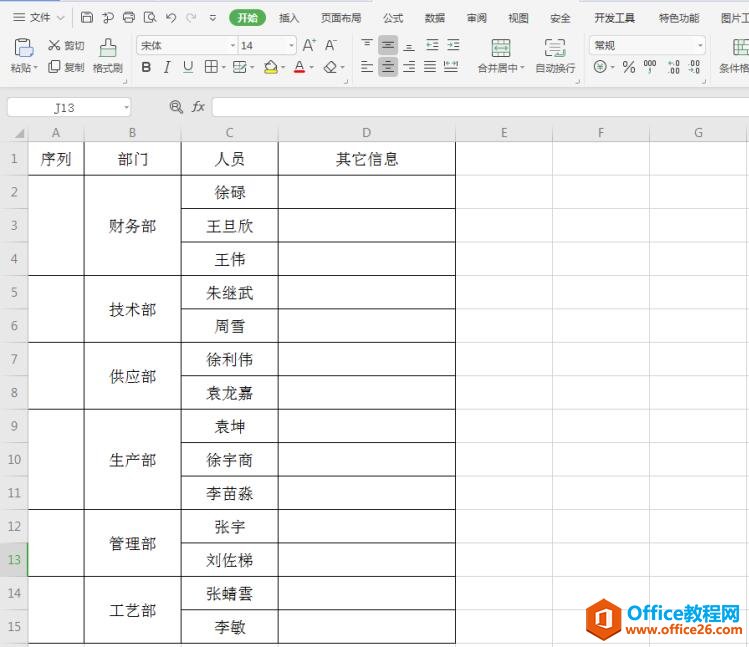Open the 宋体 font name dropdown
Screen dimensions: 749x647
(233, 45)
